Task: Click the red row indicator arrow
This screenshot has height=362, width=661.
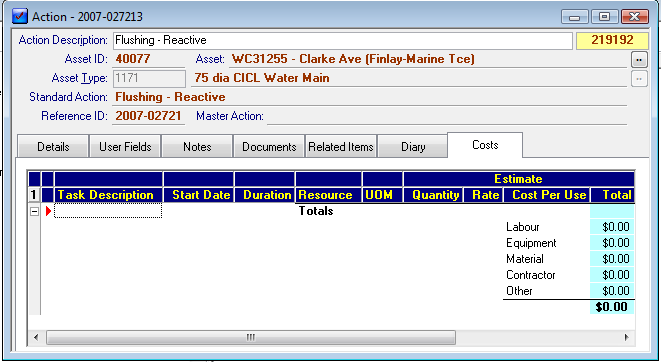Action: [x=48, y=211]
